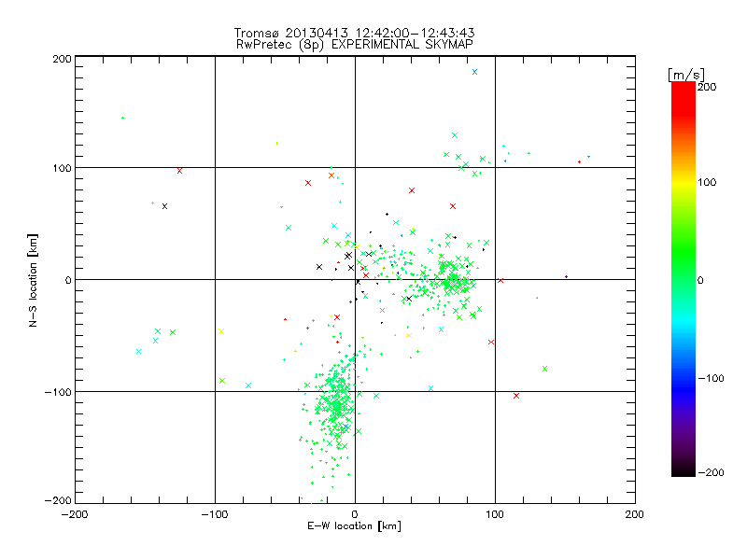Select the plot origin where the zero gridlines cross
Screen dimensions: 747x560
(x=355, y=279)
